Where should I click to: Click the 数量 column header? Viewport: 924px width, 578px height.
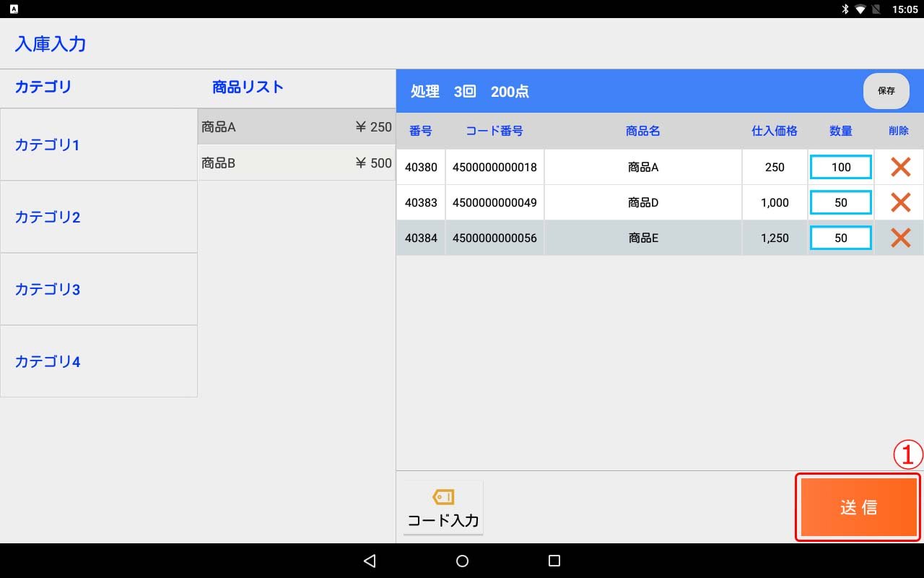click(841, 131)
